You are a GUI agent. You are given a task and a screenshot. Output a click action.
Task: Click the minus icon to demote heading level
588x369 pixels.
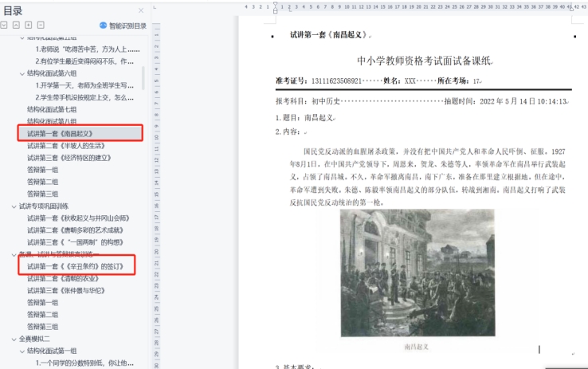(x=41, y=26)
